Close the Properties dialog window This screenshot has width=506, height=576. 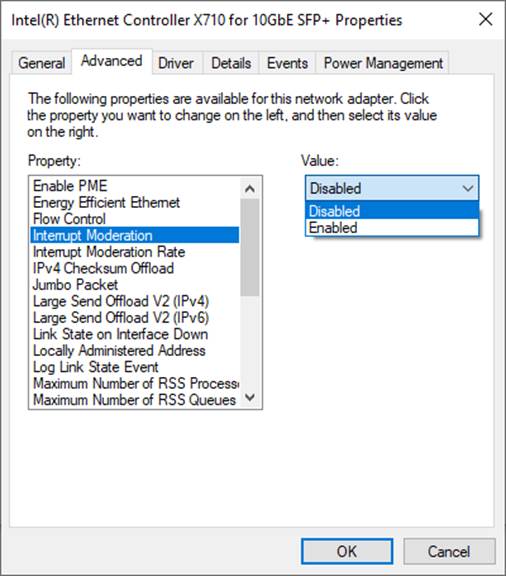coord(485,19)
